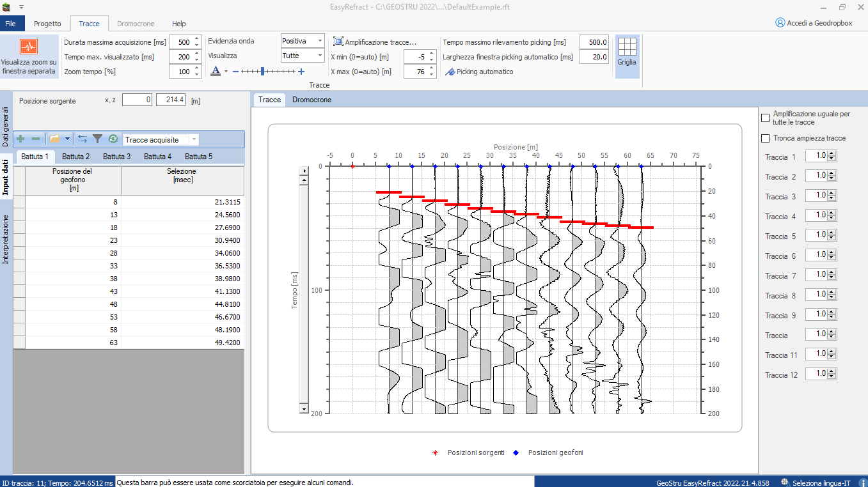
Task: Click the Traccia 5 amplification stepper
Action: point(832,235)
